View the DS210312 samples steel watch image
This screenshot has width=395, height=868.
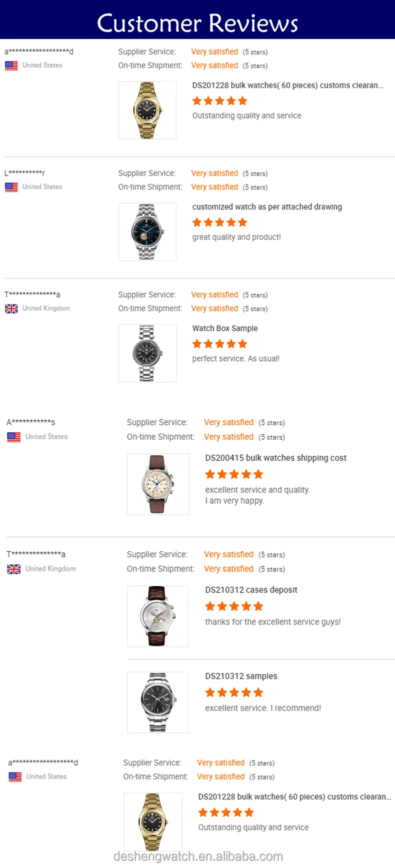(x=158, y=702)
